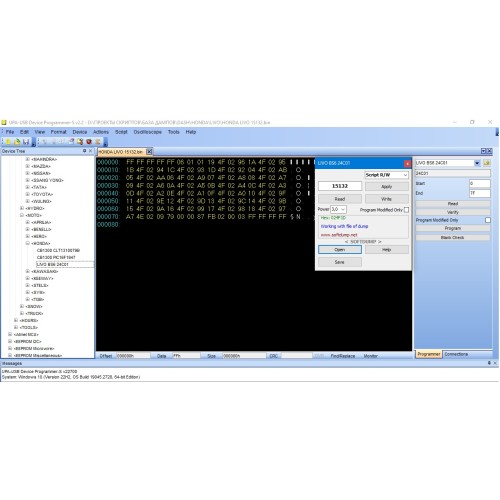Click the Monitor status bar item
The width and height of the screenshot is (500, 500).
point(371,356)
